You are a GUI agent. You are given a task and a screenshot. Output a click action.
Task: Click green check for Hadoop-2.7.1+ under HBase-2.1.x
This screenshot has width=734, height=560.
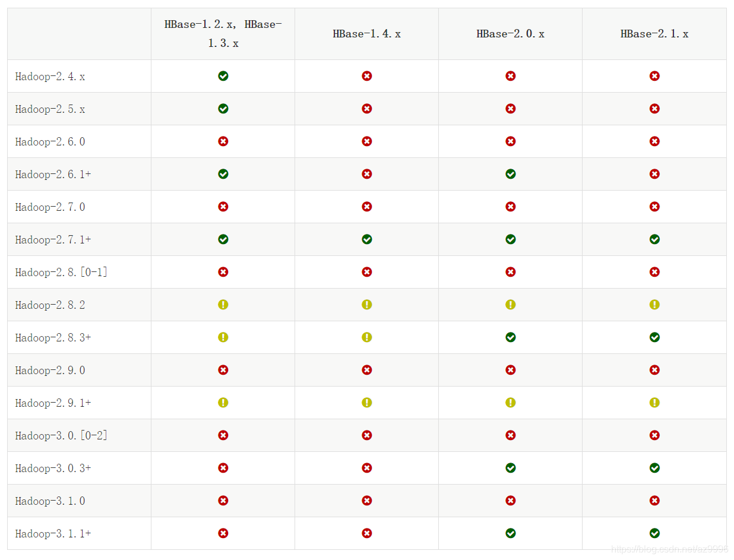pyautogui.click(x=654, y=239)
